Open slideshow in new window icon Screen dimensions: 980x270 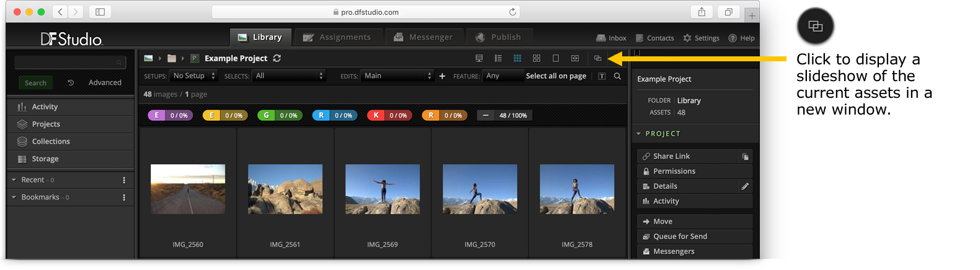coord(597,58)
